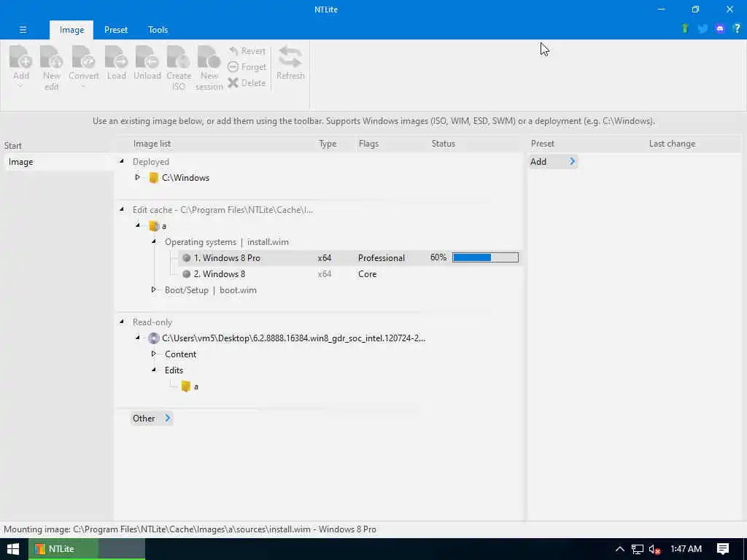Click the Other expand button
Viewport: 747px width, 560px height.
click(x=151, y=419)
